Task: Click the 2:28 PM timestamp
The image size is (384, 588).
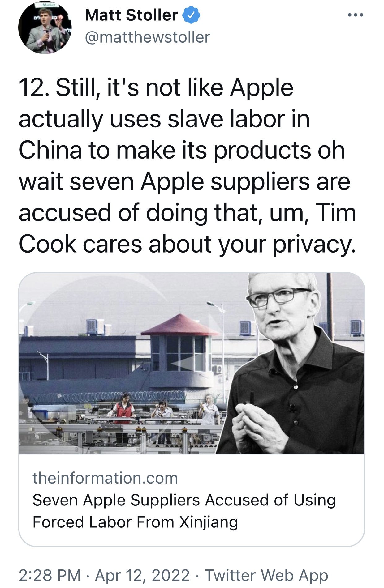Action: pos(50,575)
